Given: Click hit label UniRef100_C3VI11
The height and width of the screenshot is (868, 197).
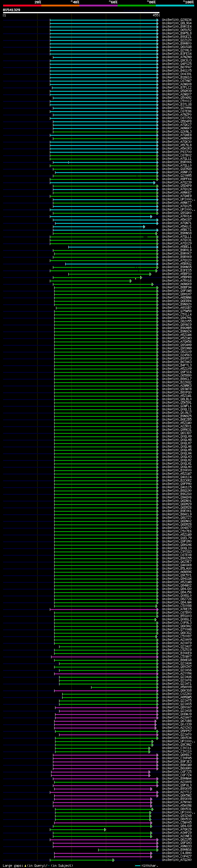Looking at the screenshot, I should tap(176, 748).
